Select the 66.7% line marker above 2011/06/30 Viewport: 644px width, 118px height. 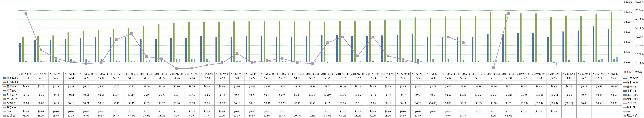[26, 14]
